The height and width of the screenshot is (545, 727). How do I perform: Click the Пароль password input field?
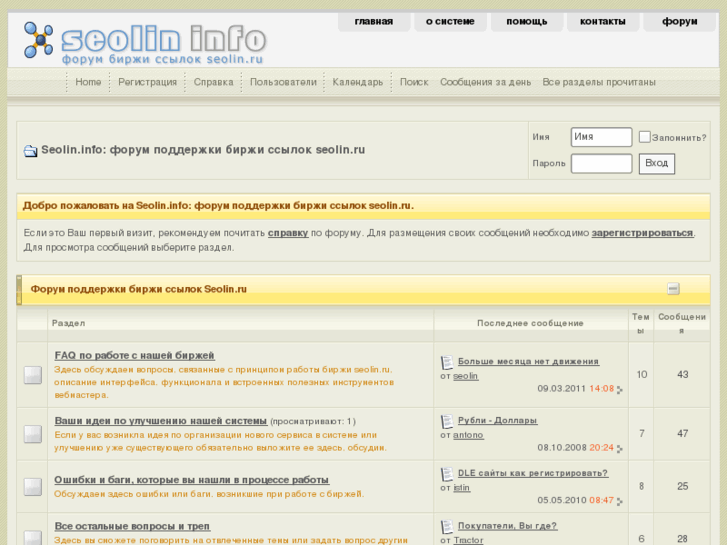(x=601, y=164)
